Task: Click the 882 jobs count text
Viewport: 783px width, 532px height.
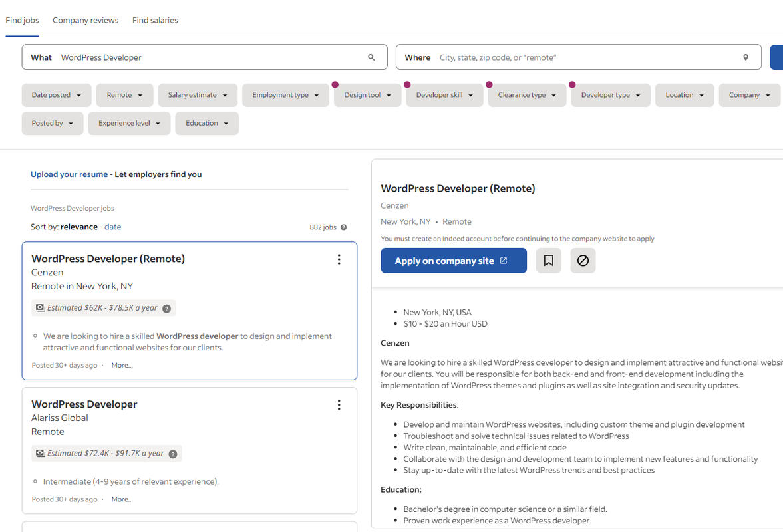Action: [323, 227]
